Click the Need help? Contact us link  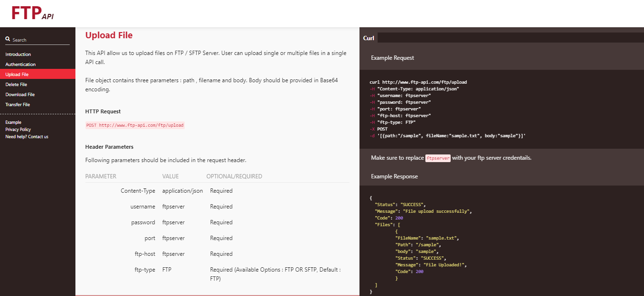coord(27,136)
